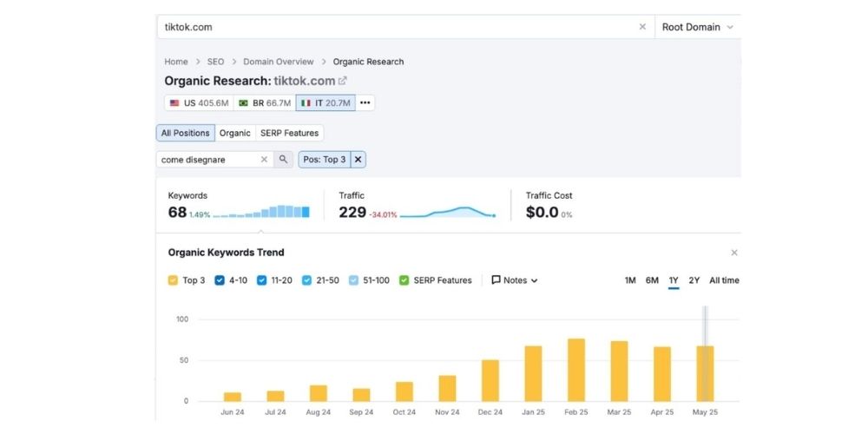
Task: Open the tiktok.com title link
Action: [x=305, y=81]
